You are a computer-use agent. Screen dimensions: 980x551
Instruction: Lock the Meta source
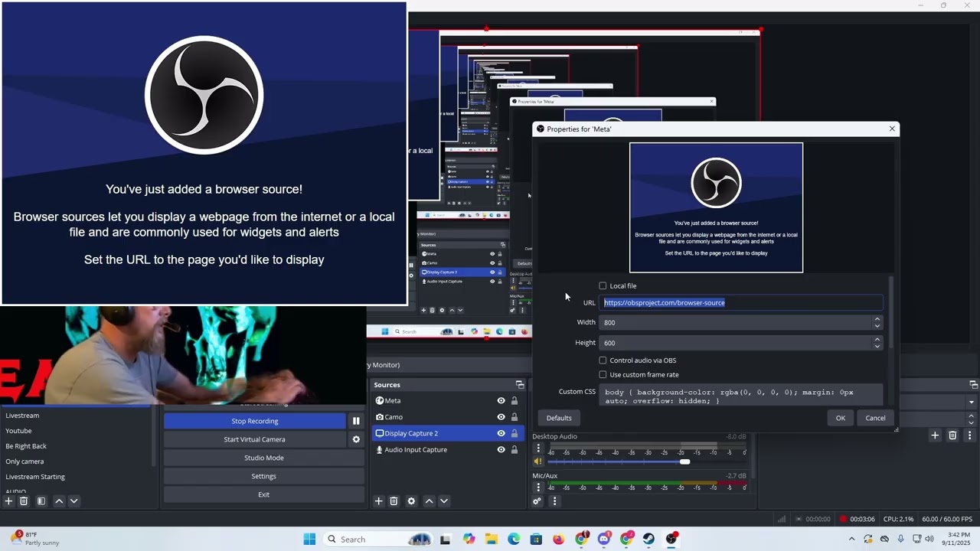point(514,400)
